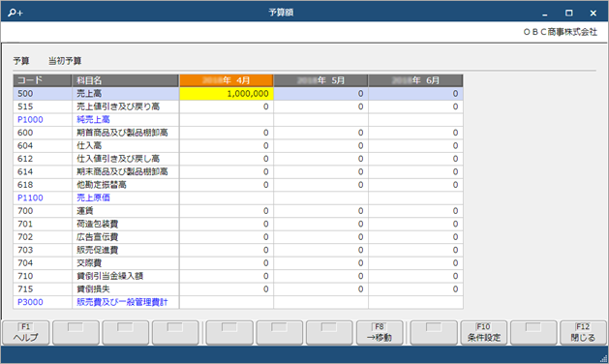Click the 5月 cell for 交際費
The image size is (609, 364).
320,263
